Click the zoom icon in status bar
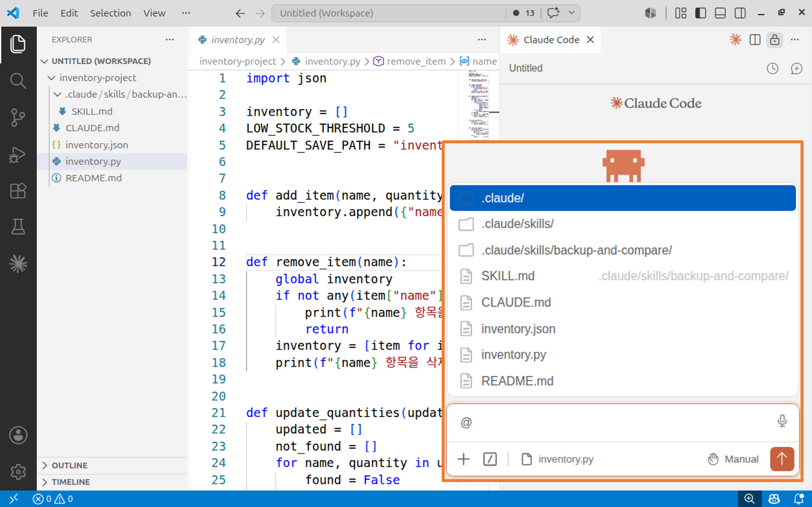 click(x=749, y=499)
